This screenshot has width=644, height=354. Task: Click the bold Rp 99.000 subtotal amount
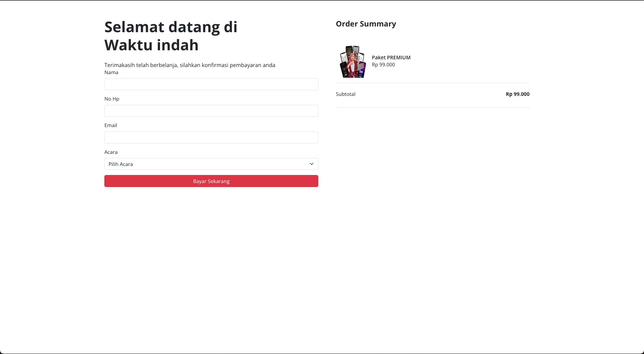click(x=518, y=94)
